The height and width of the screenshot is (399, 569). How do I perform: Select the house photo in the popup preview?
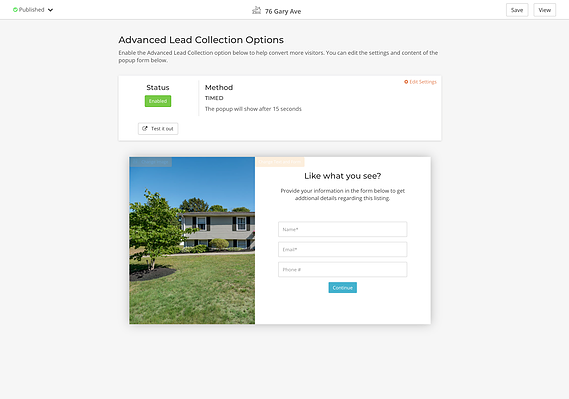192,240
